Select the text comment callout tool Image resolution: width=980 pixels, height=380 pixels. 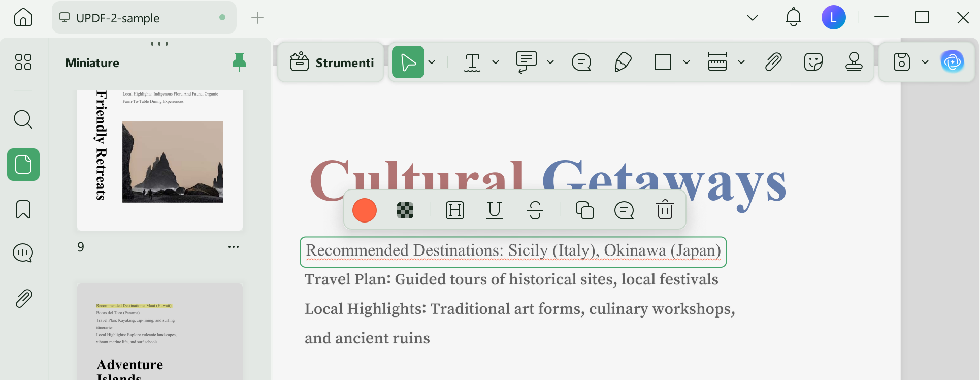pos(526,62)
